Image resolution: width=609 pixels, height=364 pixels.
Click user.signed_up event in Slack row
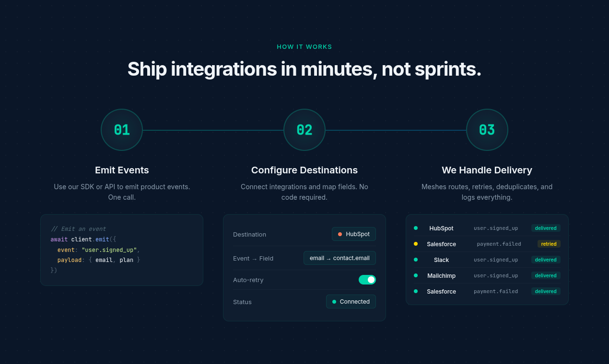click(496, 260)
